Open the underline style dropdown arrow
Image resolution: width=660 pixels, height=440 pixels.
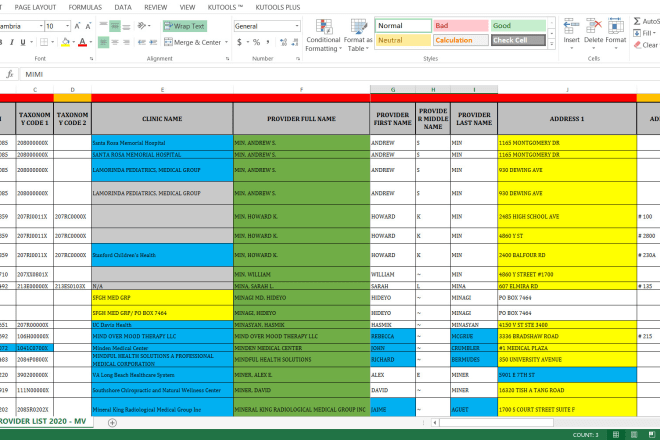(31, 42)
